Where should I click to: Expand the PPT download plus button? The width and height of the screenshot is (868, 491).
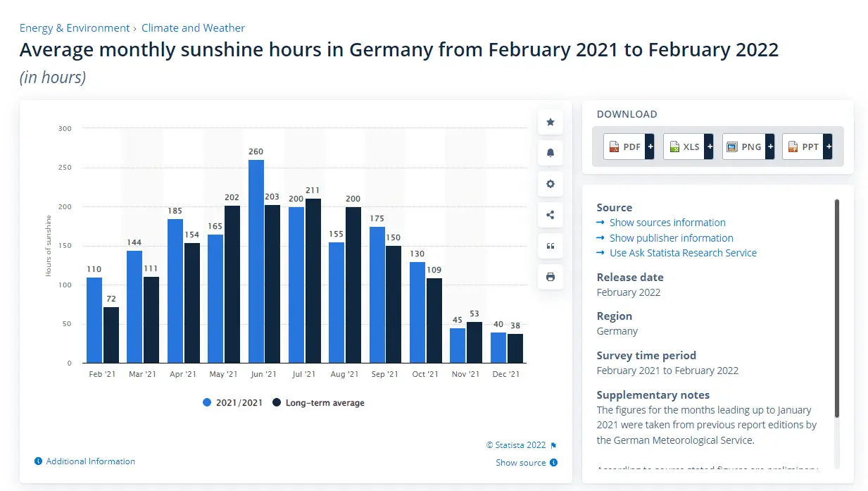(x=828, y=147)
